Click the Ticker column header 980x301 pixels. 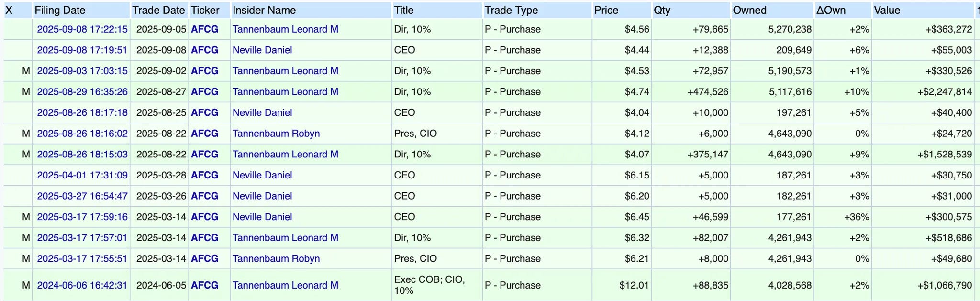(x=205, y=10)
